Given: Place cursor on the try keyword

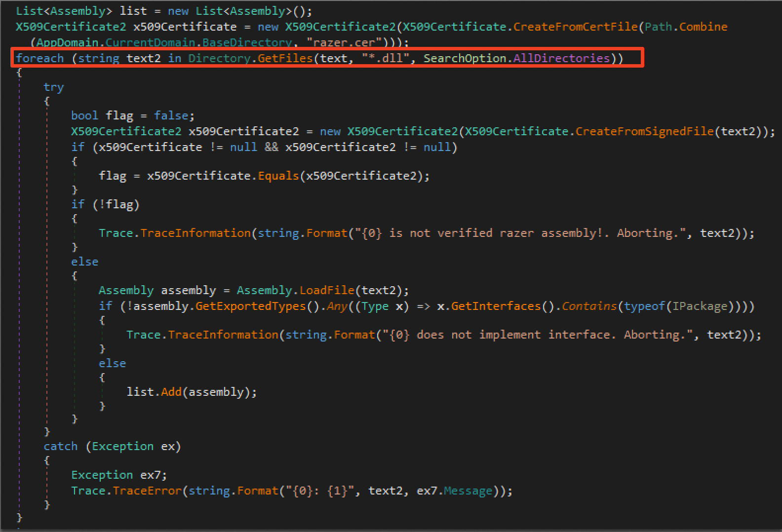Looking at the screenshot, I should click(x=53, y=87).
